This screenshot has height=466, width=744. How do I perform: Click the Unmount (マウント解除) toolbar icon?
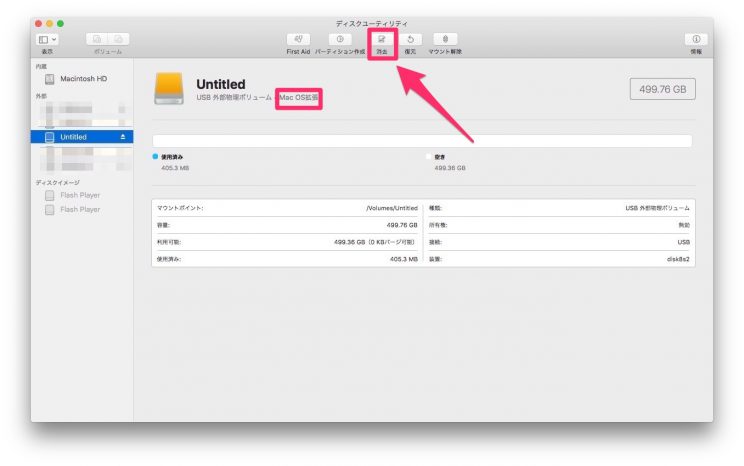(x=445, y=39)
